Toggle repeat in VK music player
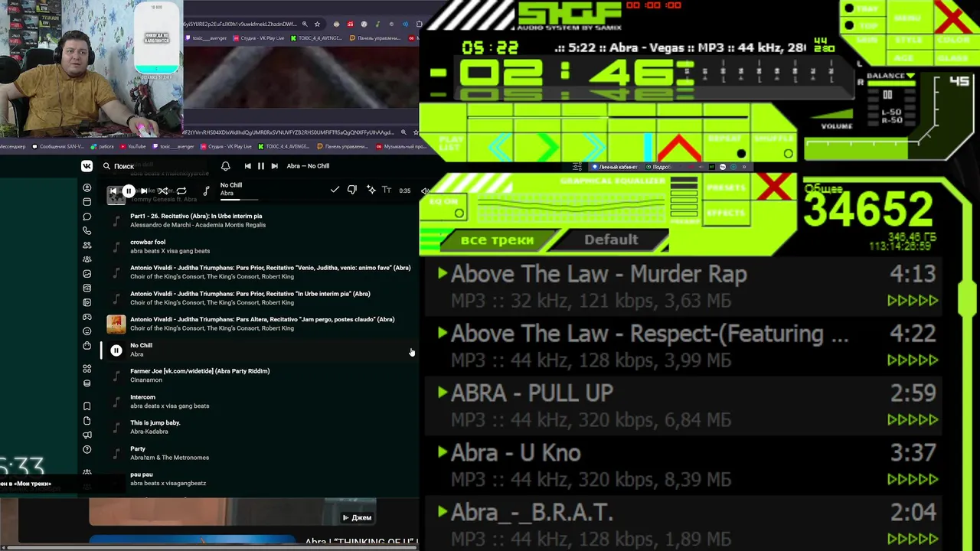 point(181,191)
